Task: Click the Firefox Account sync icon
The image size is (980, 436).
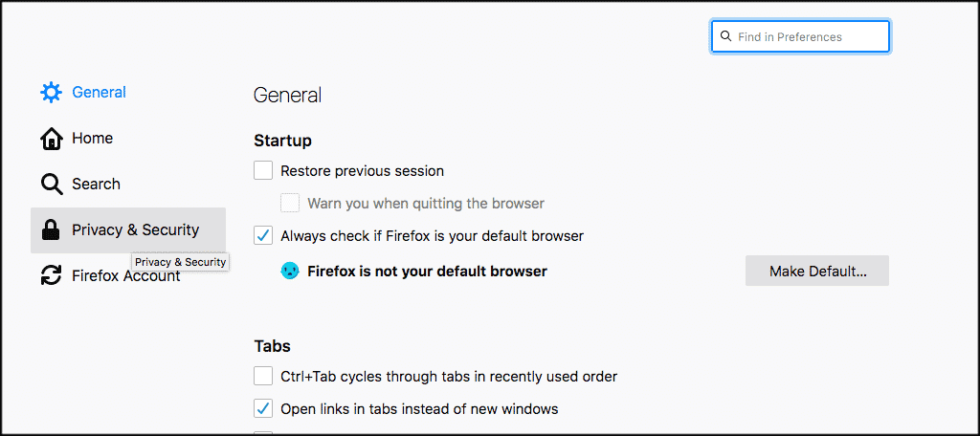Action: tap(51, 276)
